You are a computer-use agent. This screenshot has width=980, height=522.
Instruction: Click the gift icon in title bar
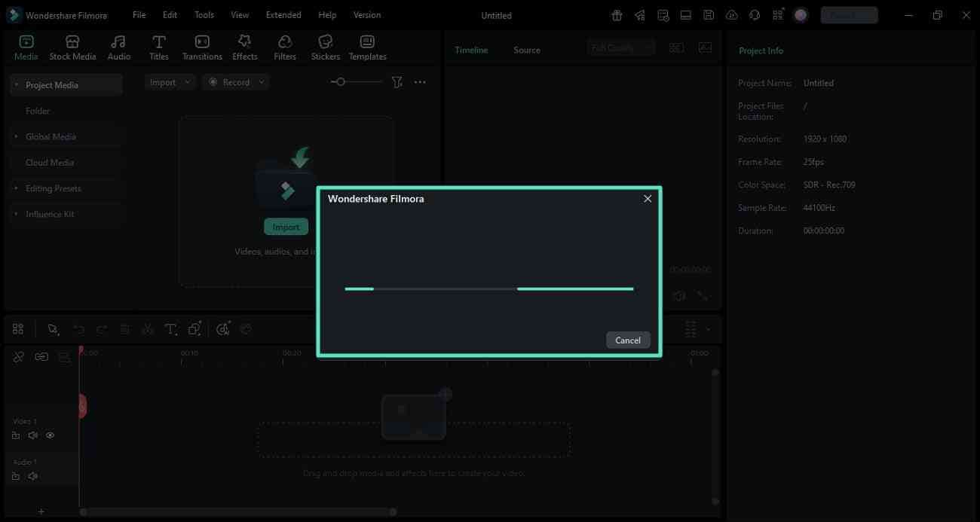click(617, 15)
